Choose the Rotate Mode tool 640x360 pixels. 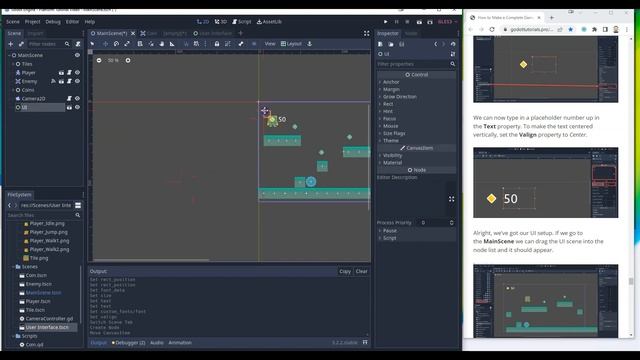click(116, 44)
